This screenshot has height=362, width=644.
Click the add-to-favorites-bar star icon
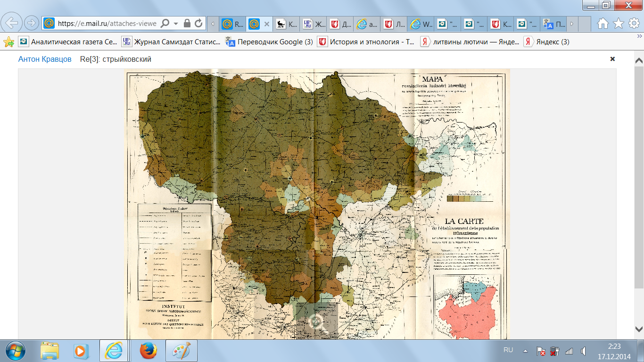click(x=8, y=42)
